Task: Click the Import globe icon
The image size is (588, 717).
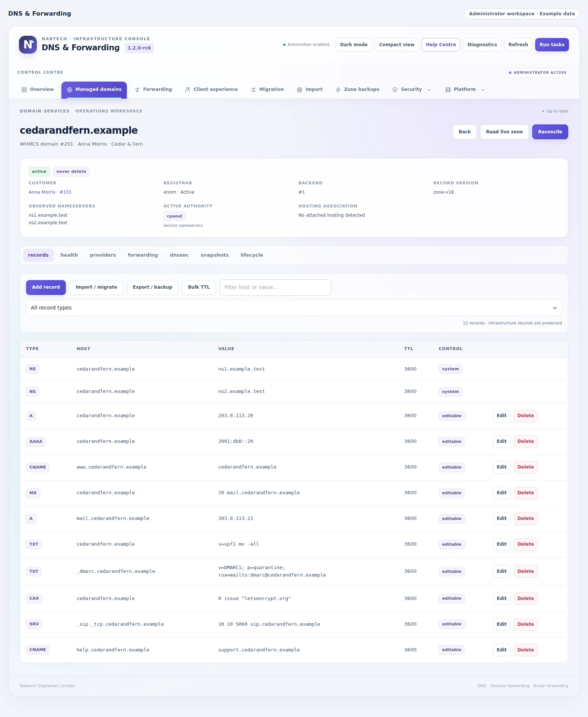Action: 300,90
